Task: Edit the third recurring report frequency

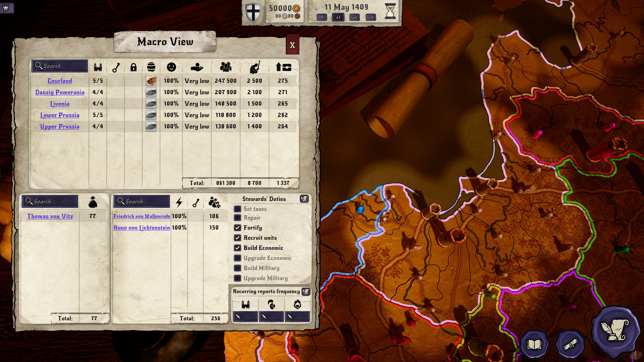Action: point(297,317)
